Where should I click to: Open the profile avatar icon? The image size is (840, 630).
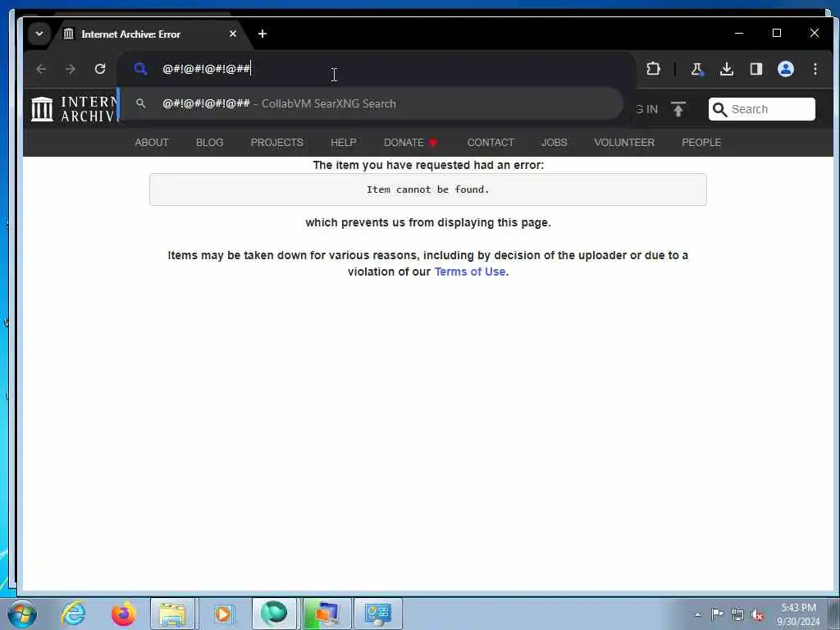tap(785, 69)
